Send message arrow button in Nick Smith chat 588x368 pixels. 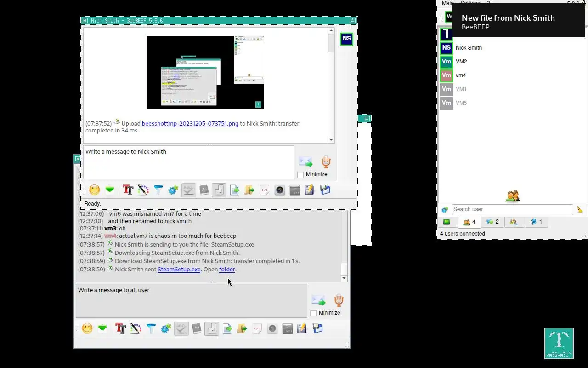(305, 162)
